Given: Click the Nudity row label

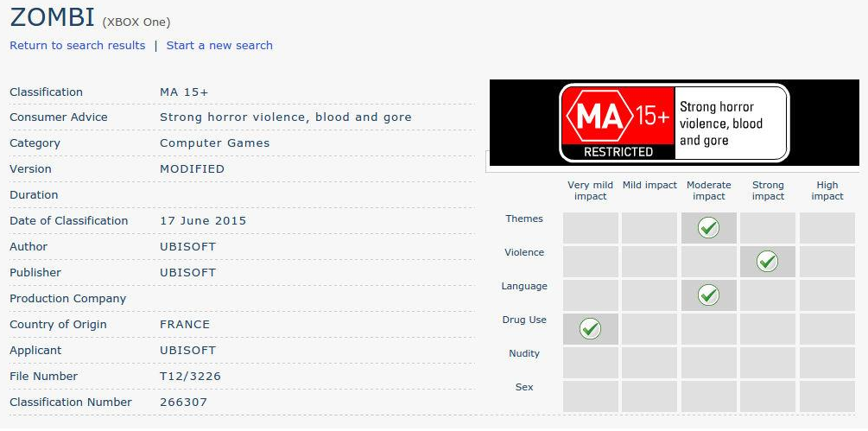Looking at the screenshot, I should pos(524,353).
